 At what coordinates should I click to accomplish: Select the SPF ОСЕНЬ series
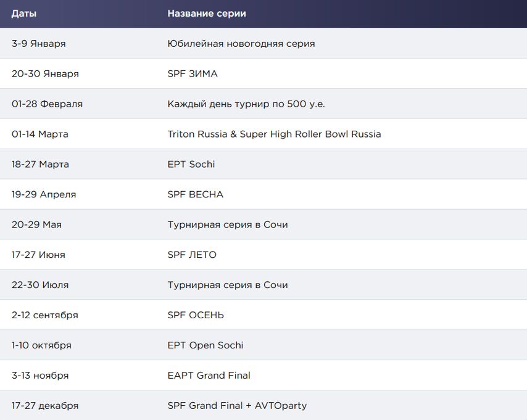[196, 315]
